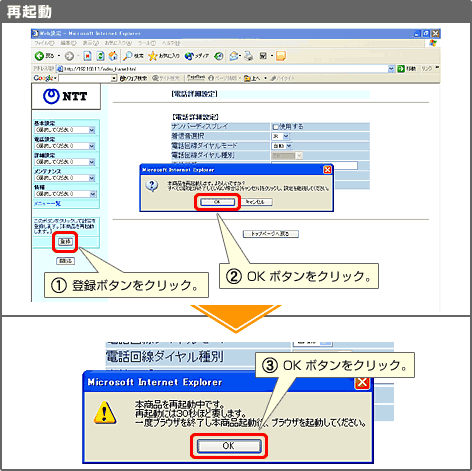The image size is (472, 471).
Task: Open the 着信音選択 dropdown
Action: pos(281,136)
